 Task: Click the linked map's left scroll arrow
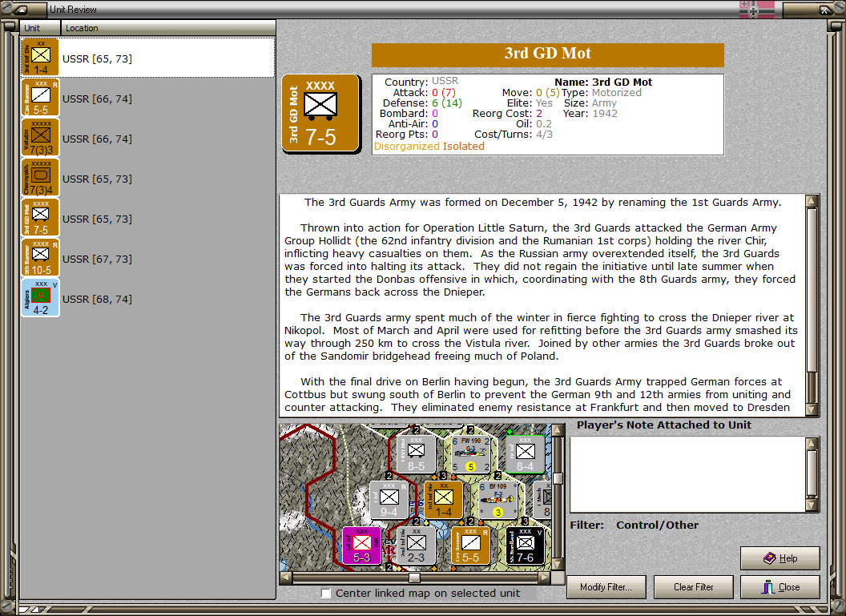[x=286, y=578]
